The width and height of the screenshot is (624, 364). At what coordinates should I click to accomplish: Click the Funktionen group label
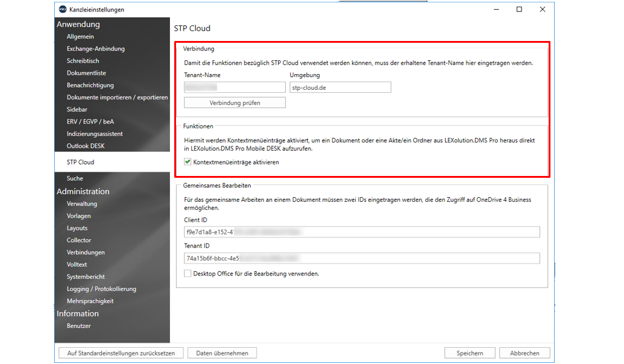point(198,126)
